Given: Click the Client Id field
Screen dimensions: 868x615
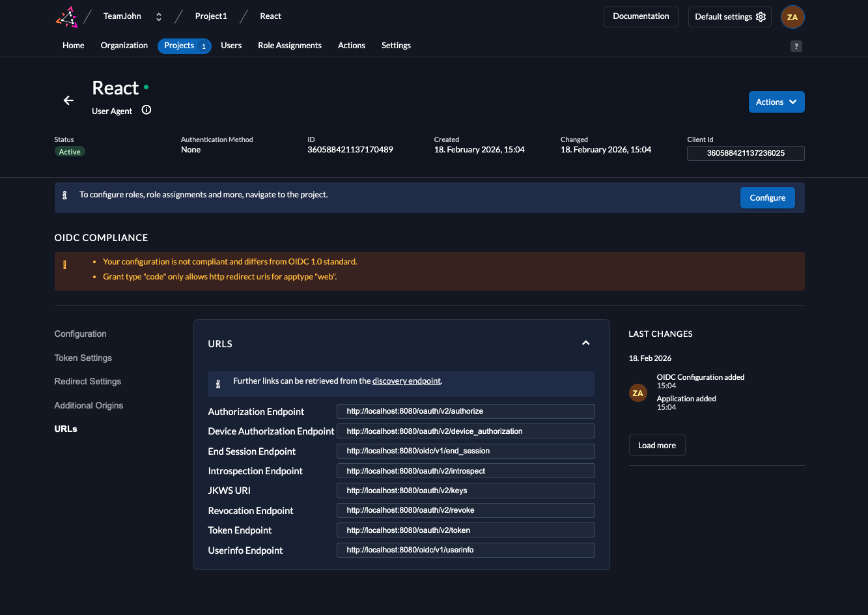Looking at the screenshot, I should [x=746, y=153].
